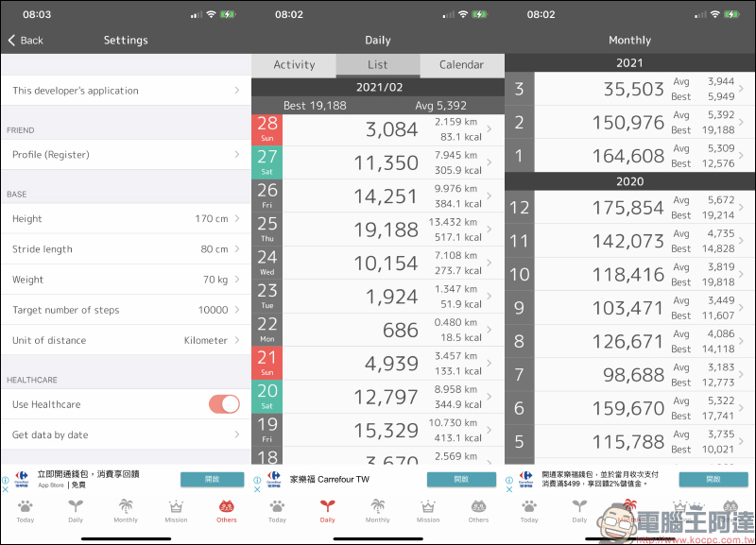Viewport: 756px width, 545px height.
Task: Open 2020 month 9 total 103,471
Action: point(629,307)
